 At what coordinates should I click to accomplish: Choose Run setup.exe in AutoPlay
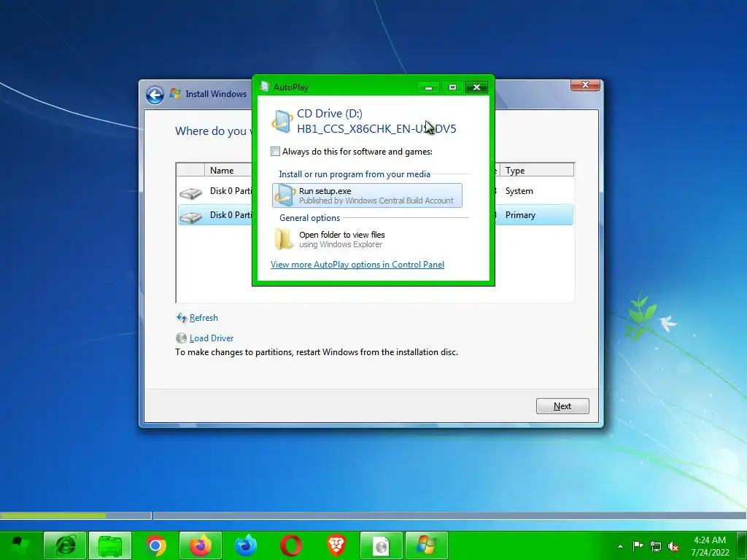pos(367,195)
